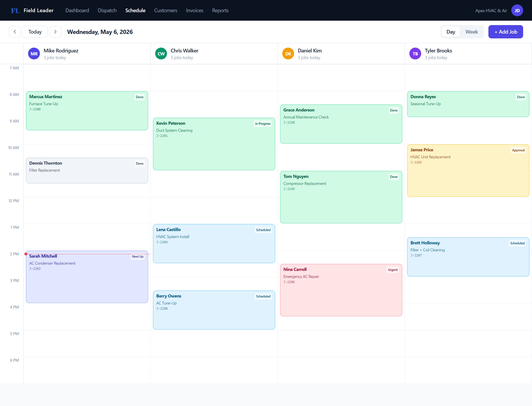Click the 12 PM time label
The image size is (532, 406).
(13, 201)
